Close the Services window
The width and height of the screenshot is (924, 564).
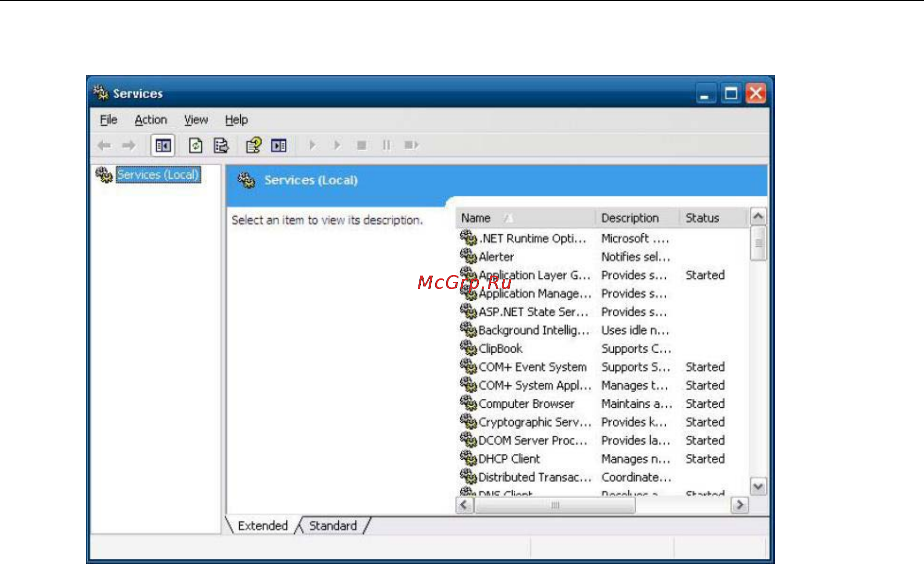(756, 93)
